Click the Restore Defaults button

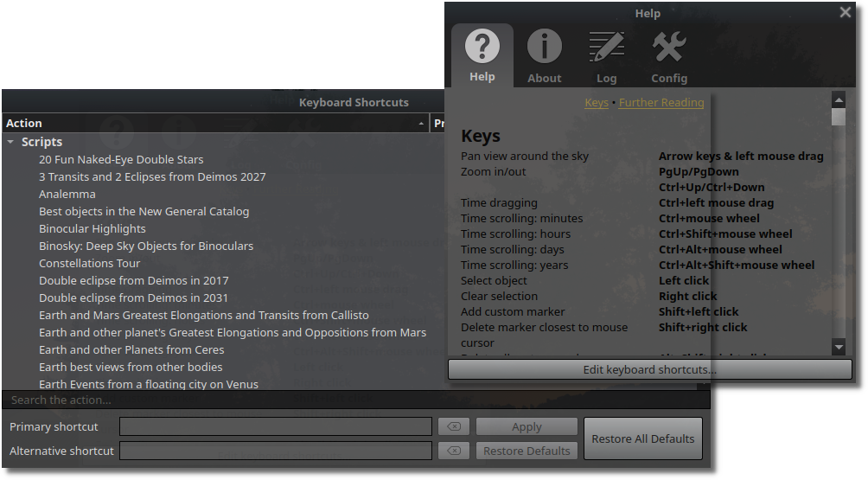tap(527, 451)
